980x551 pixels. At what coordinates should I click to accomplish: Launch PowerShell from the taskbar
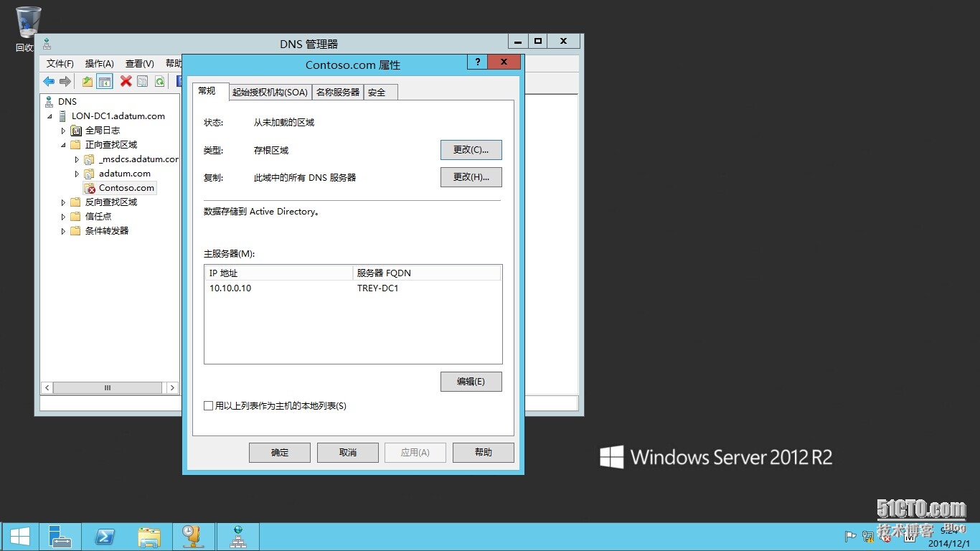coord(105,537)
